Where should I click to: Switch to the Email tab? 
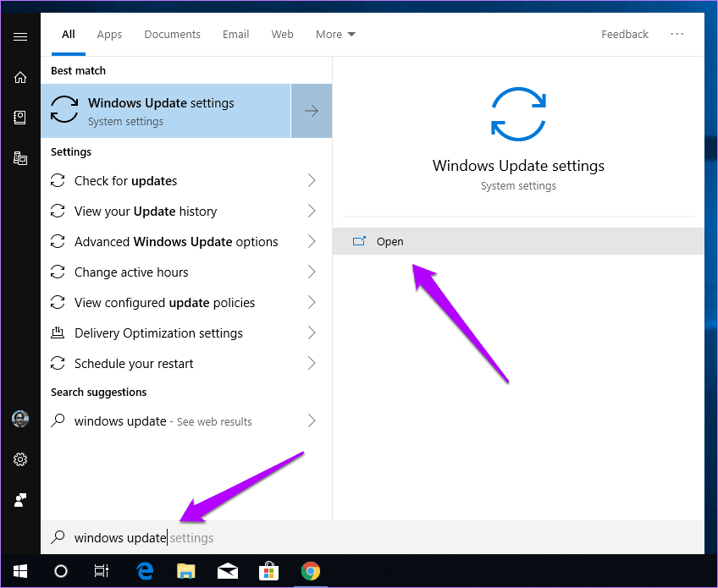(x=236, y=35)
